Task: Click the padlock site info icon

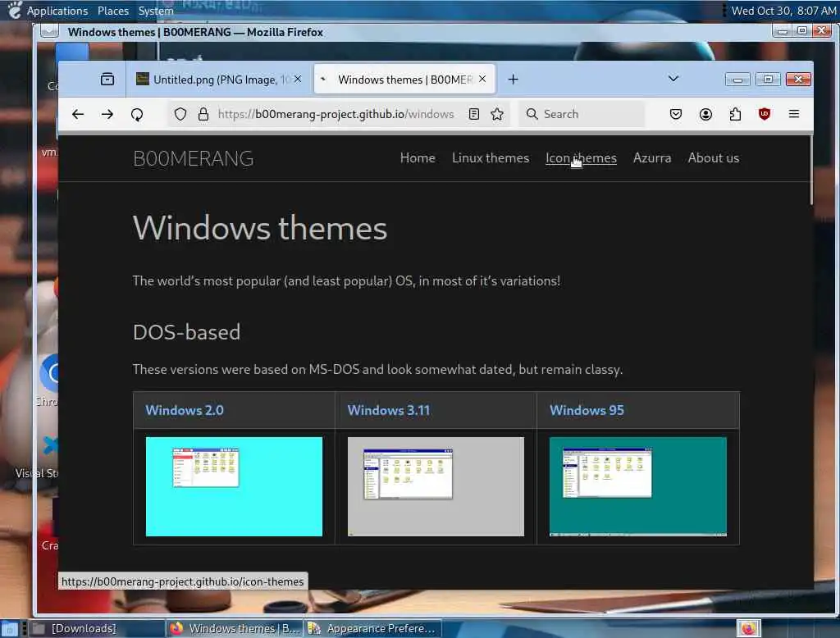Action: (203, 114)
